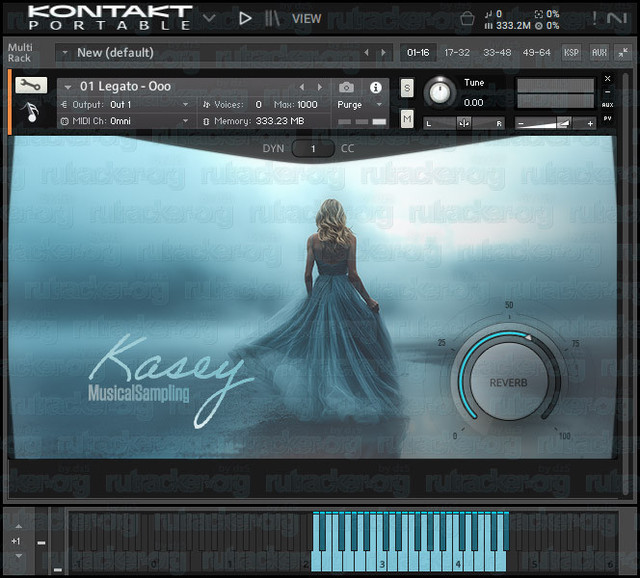
Task: Click the Multi Rack label
Action: point(20,53)
